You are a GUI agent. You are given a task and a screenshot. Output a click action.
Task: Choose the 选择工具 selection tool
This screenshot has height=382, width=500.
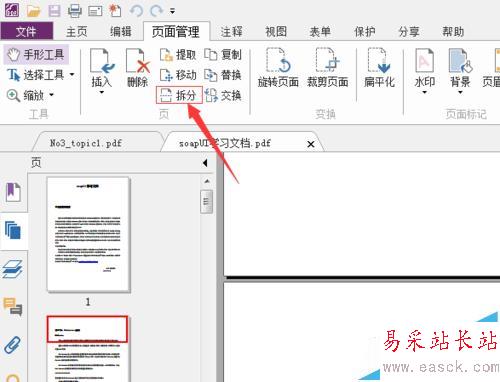tap(36, 75)
